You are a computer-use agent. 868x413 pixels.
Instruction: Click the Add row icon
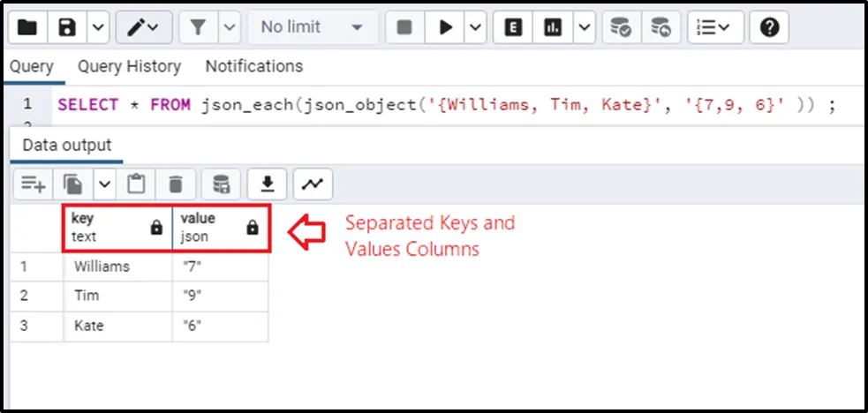pos(34,184)
